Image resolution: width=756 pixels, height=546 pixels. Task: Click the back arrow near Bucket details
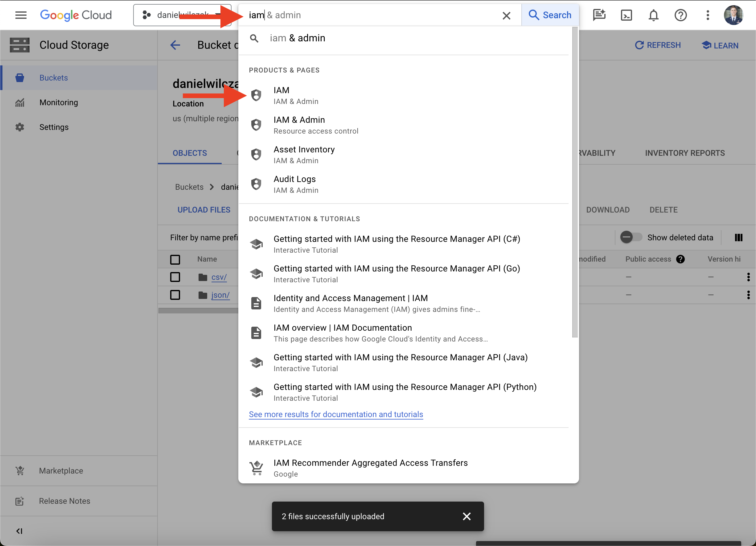coord(175,45)
